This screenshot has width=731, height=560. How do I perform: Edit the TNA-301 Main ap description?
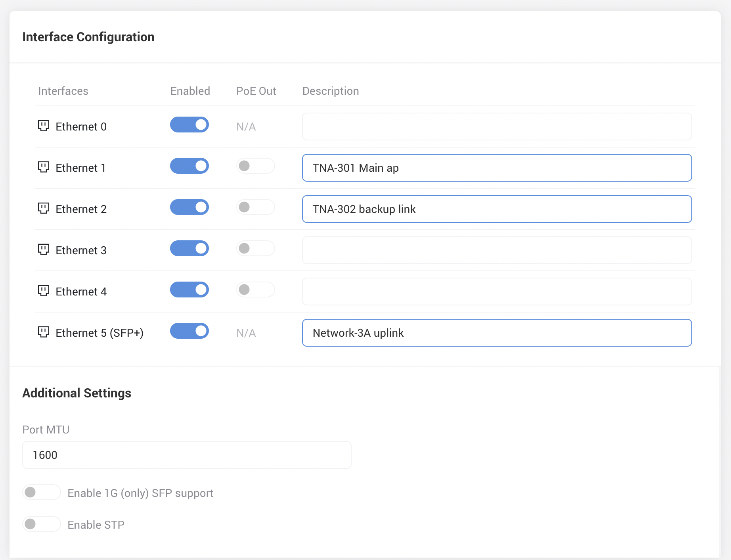[x=497, y=168]
